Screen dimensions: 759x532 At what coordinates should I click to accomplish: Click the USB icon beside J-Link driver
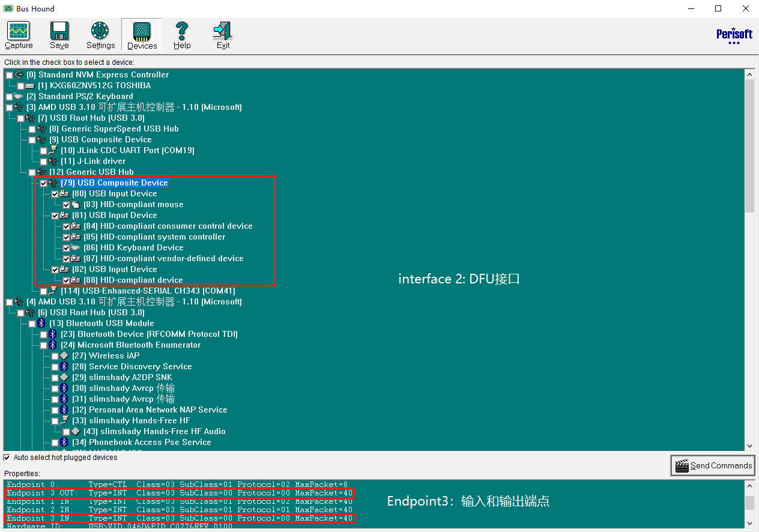(x=53, y=161)
